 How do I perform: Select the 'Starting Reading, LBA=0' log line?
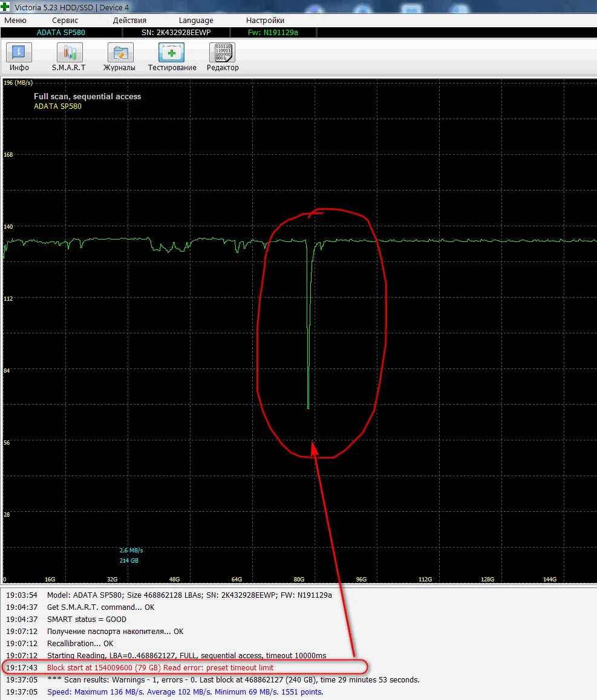(x=166, y=655)
